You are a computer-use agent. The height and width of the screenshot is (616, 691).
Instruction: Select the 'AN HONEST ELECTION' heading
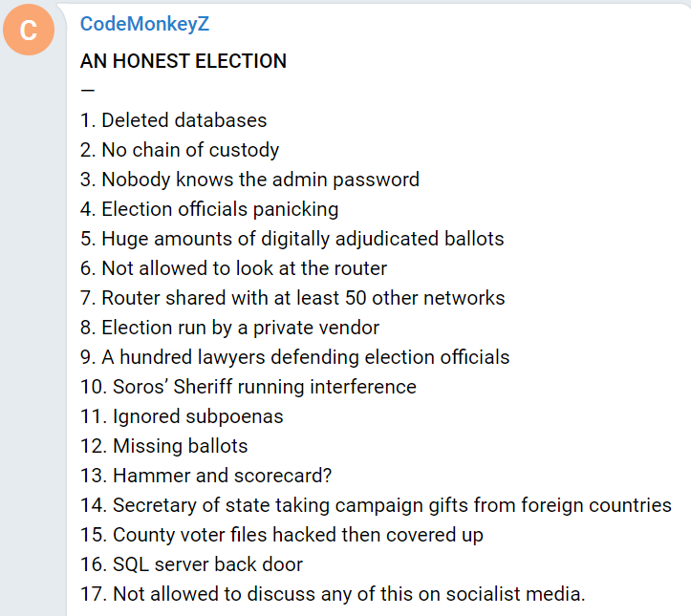coord(184,61)
